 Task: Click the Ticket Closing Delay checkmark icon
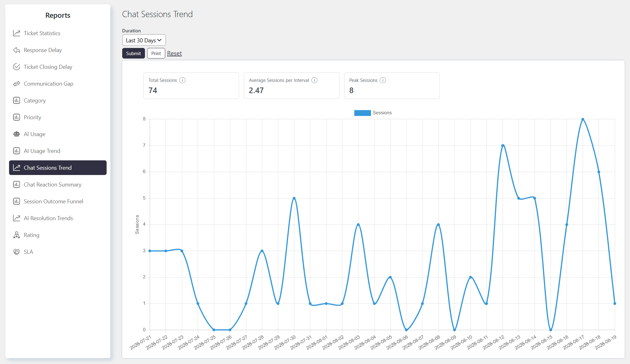point(17,67)
